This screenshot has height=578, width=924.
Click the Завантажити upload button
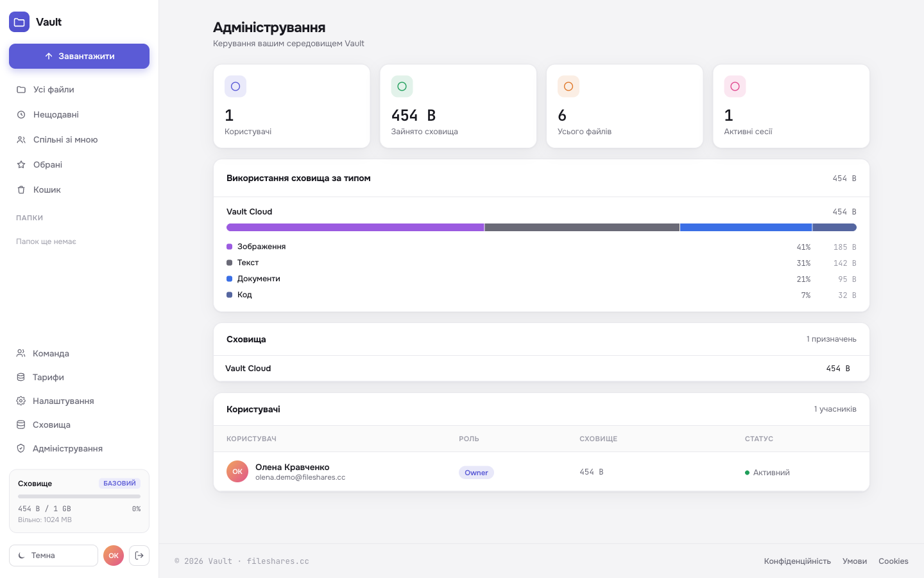click(79, 56)
